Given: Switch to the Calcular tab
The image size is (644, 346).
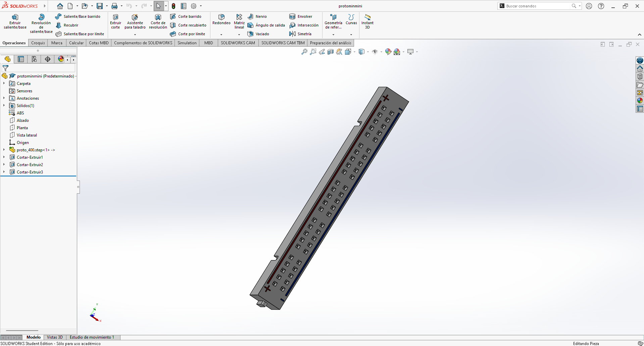Looking at the screenshot, I should tap(76, 43).
